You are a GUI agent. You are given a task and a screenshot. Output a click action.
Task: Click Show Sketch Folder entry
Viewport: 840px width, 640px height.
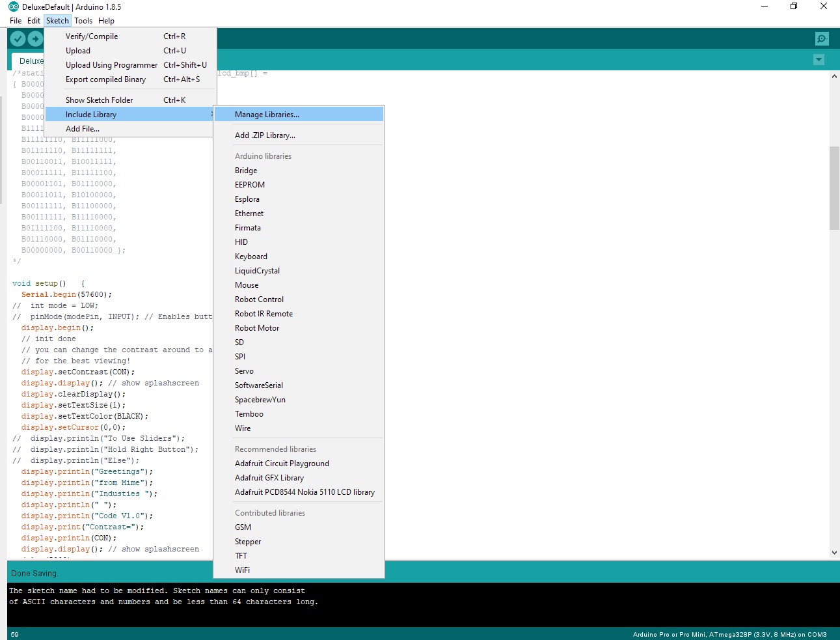tap(99, 100)
